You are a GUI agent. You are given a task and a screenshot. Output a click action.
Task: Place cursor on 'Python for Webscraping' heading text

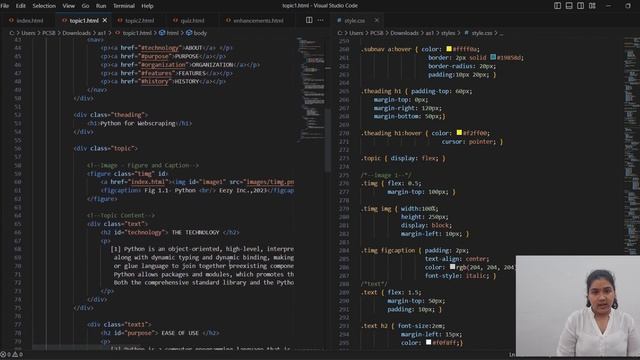pyautogui.click(x=138, y=123)
